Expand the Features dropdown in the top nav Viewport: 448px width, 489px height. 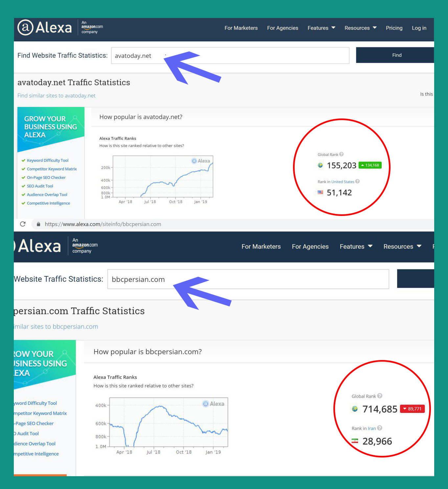click(x=321, y=28)
